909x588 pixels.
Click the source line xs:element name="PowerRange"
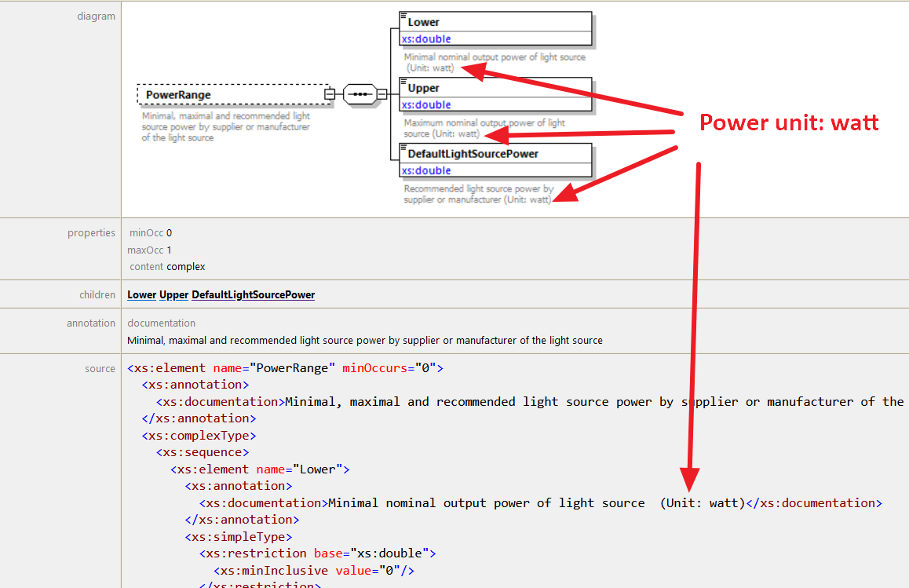tap(285, 368)
